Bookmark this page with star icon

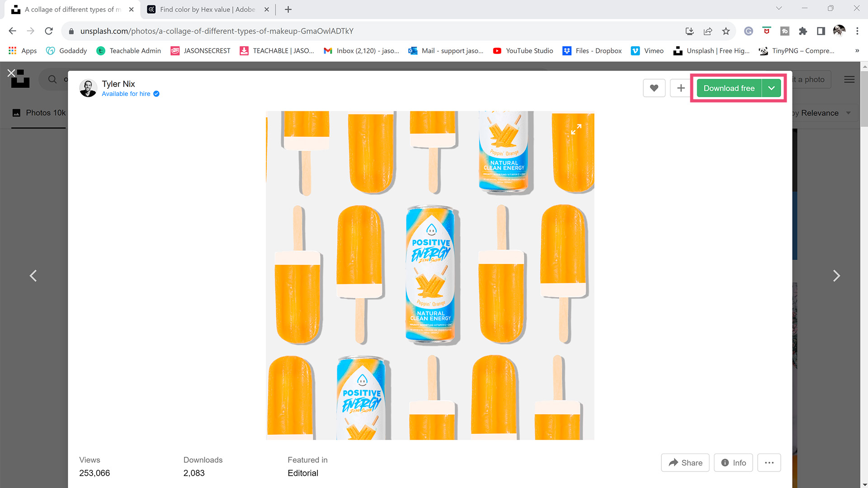[x=726, y=31]
